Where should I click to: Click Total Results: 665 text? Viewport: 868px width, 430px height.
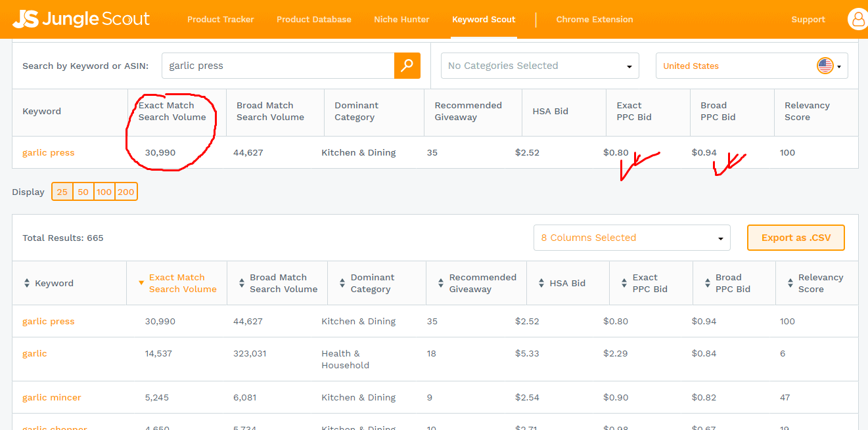pos(63,238)
